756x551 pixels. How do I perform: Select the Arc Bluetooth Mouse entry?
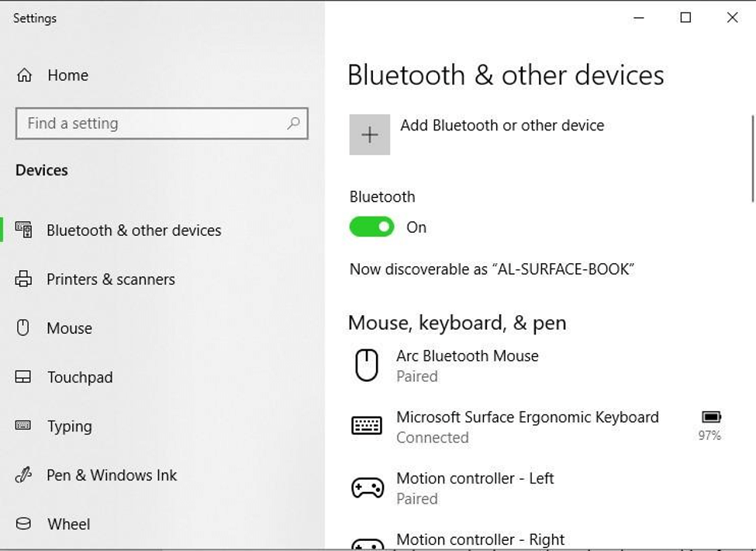pyautogui.click(x=468, y=355)
